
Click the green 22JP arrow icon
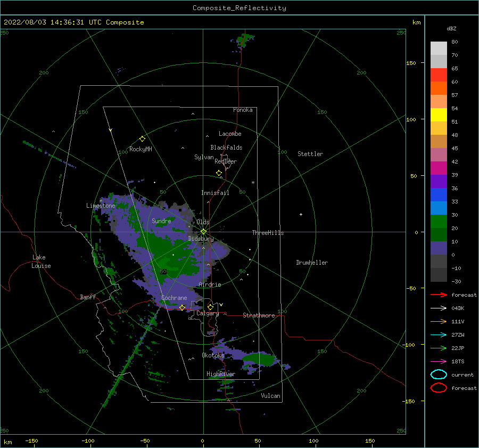(439, 348)
